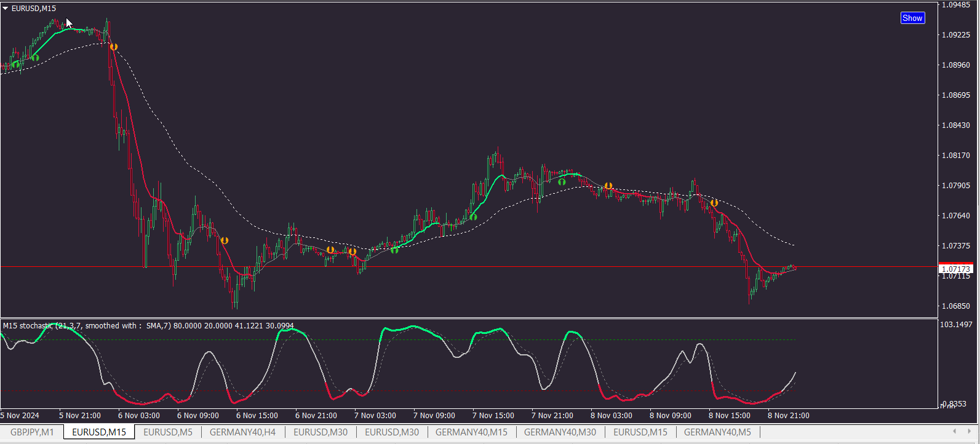Viewport: 980px width, 444px height.
Task: Click the 8 Nov 03:00 time label
Action: 612,416
